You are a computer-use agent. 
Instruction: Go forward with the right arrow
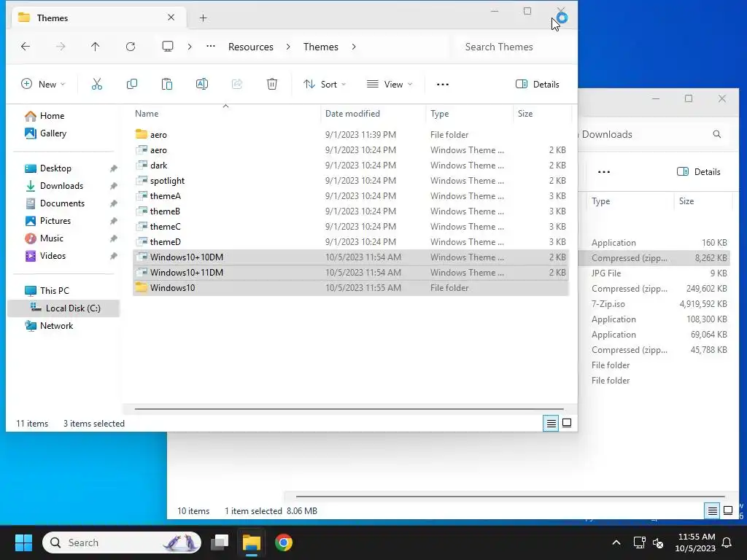[x=61, y=46]
